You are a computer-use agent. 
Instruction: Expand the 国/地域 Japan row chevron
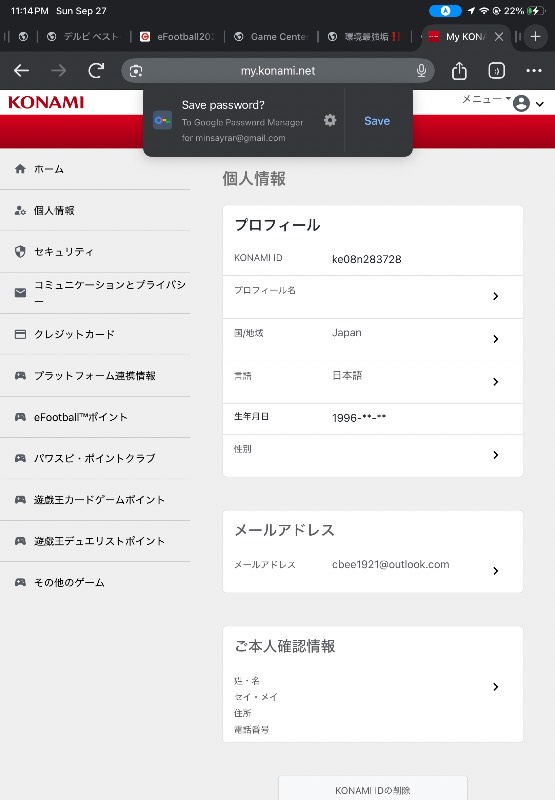[495, 339]
